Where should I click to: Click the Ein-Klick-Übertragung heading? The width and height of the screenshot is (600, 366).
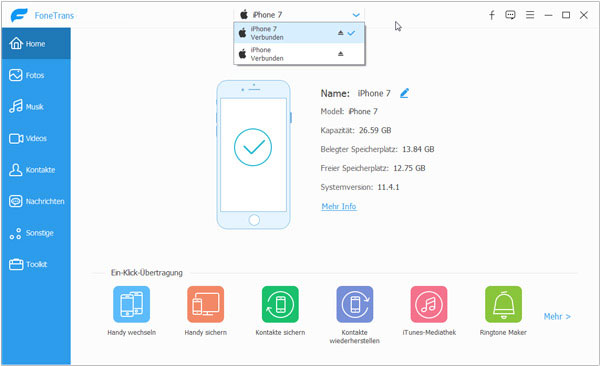pyautogui.click(x=147, y=273)
